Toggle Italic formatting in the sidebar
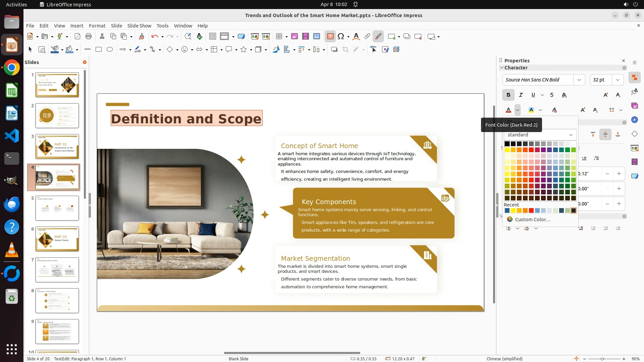 click(521, 95)
